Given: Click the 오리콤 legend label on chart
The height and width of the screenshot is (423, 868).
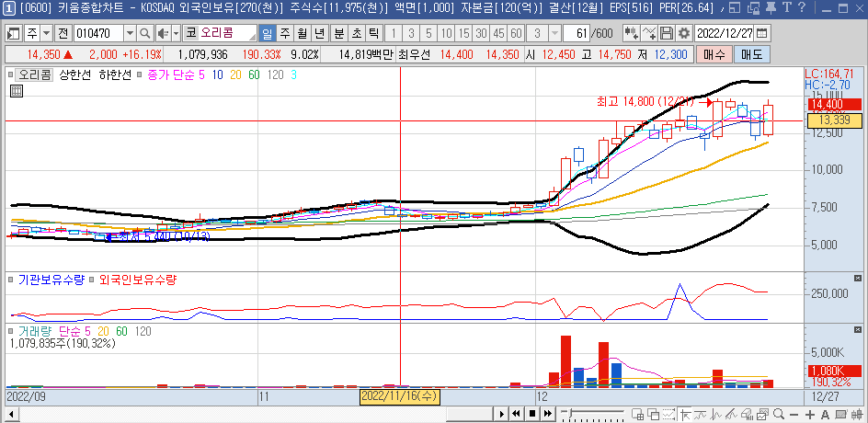Looking at the screenshot, I should tap(33, 75).
